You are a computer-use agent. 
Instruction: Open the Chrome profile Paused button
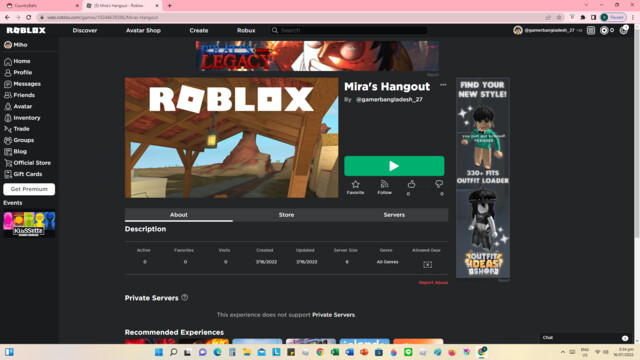pyautogui.click(x=613, y=17)
